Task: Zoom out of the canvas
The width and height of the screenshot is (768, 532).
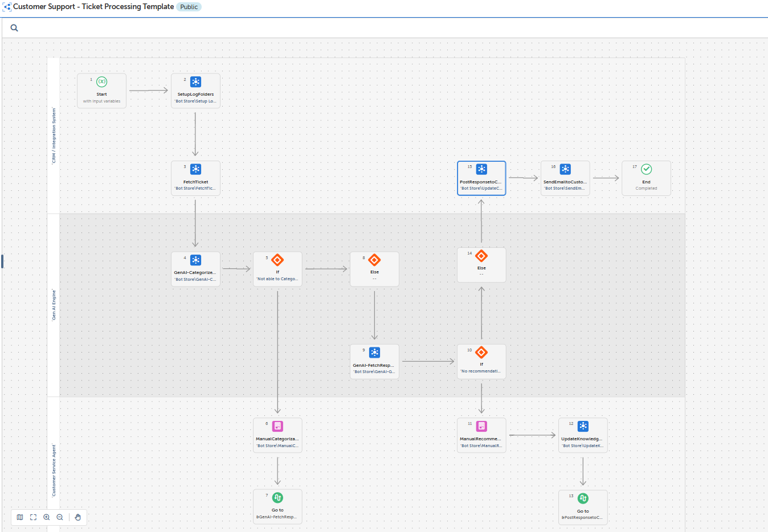Action: (x=60, y=517)
